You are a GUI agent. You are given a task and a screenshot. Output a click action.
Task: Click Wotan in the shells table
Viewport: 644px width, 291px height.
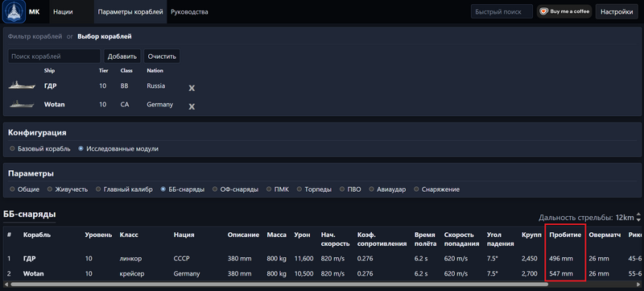tap(34, 274)
